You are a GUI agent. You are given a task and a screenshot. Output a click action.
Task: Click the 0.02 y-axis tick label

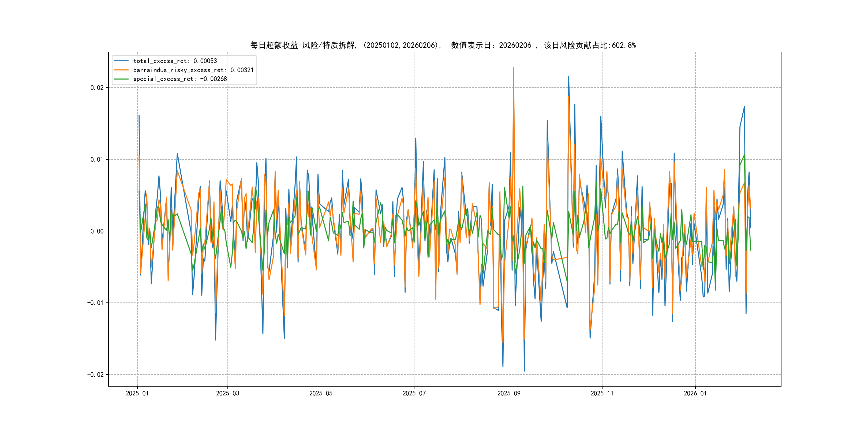tap(97, 88)
